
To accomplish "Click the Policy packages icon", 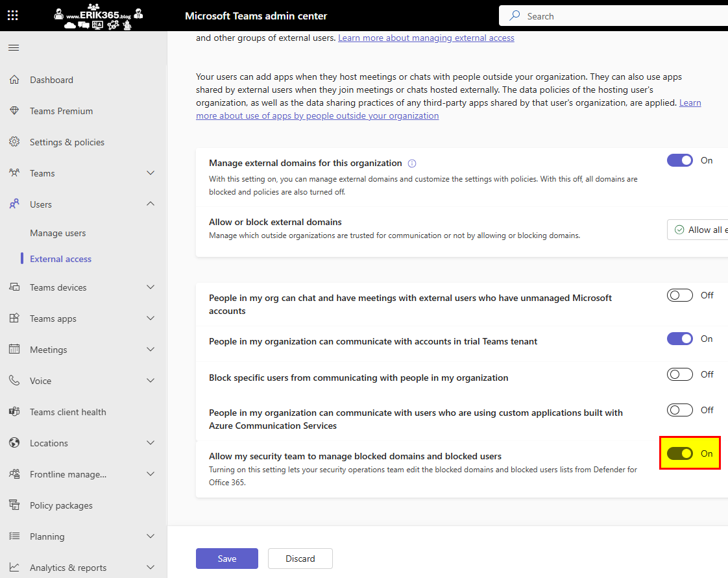I will coord(14,505).
